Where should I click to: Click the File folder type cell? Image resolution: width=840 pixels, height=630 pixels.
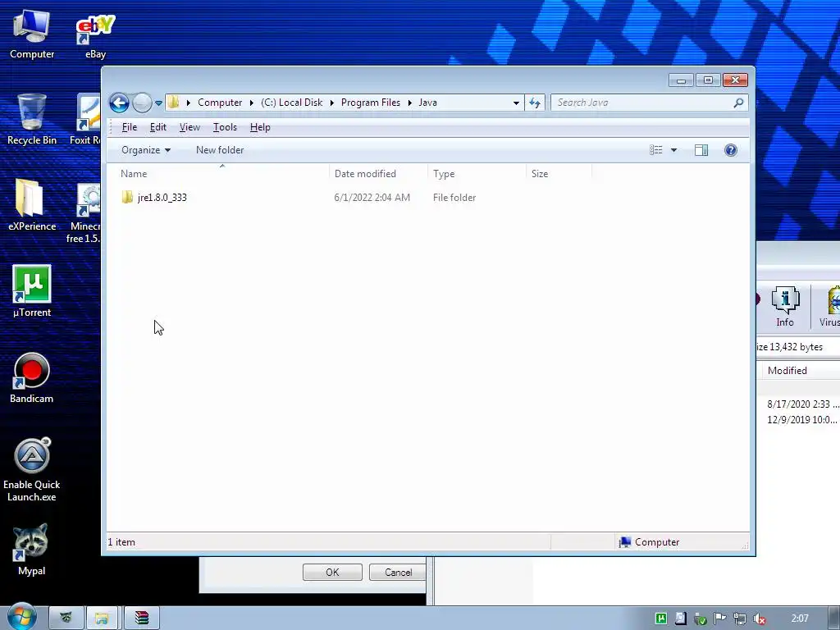click(454, 197)
